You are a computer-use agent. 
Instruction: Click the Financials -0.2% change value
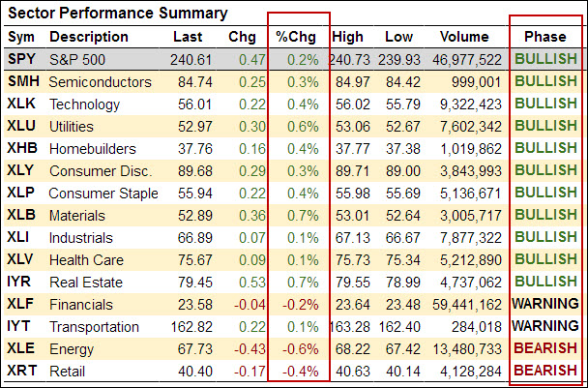tap(301, 305)
